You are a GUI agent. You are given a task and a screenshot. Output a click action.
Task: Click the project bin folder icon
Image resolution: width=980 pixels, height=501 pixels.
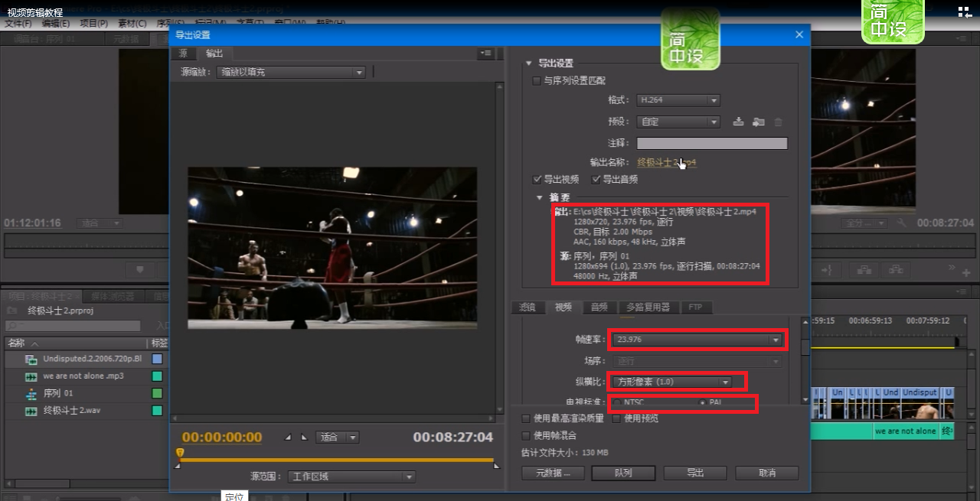click(11, 311)
